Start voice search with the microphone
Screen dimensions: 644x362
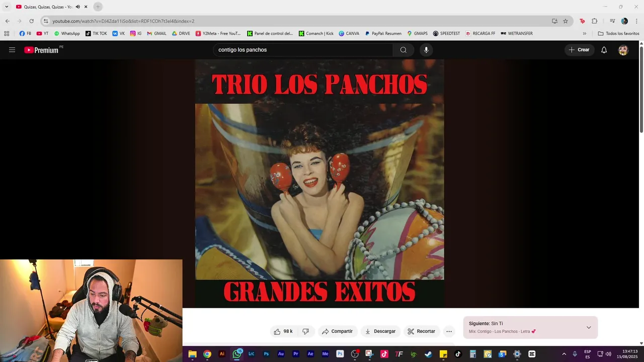pyautogui.click(x=426, y=50)
